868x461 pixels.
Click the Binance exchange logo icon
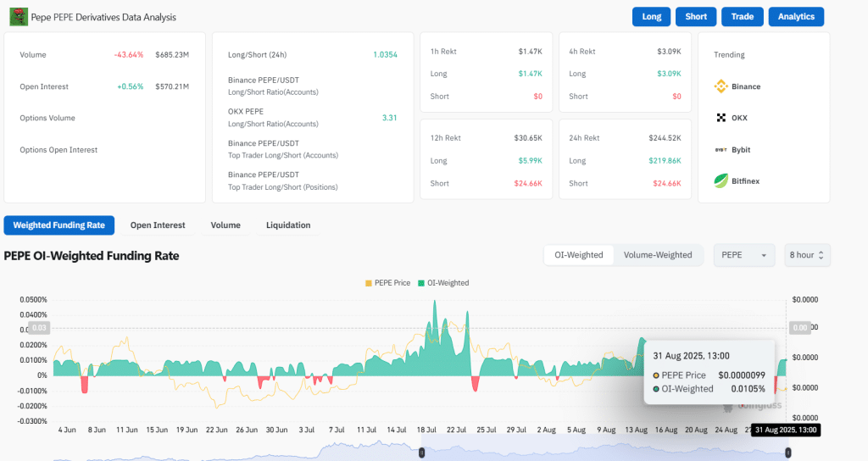pyautogui.click(x=721, y=86)
